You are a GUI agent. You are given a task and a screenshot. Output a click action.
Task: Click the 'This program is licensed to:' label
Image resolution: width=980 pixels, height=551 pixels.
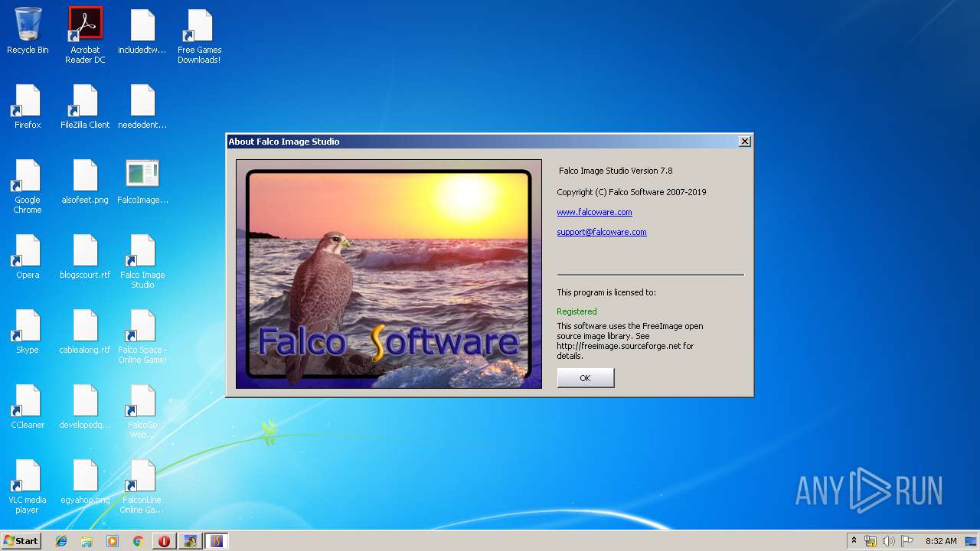tap(606, 292)
